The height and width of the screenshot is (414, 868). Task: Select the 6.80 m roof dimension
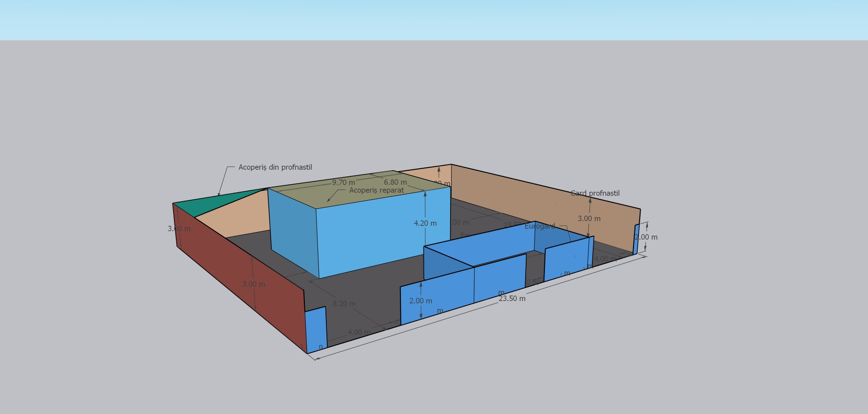(395, 182)
